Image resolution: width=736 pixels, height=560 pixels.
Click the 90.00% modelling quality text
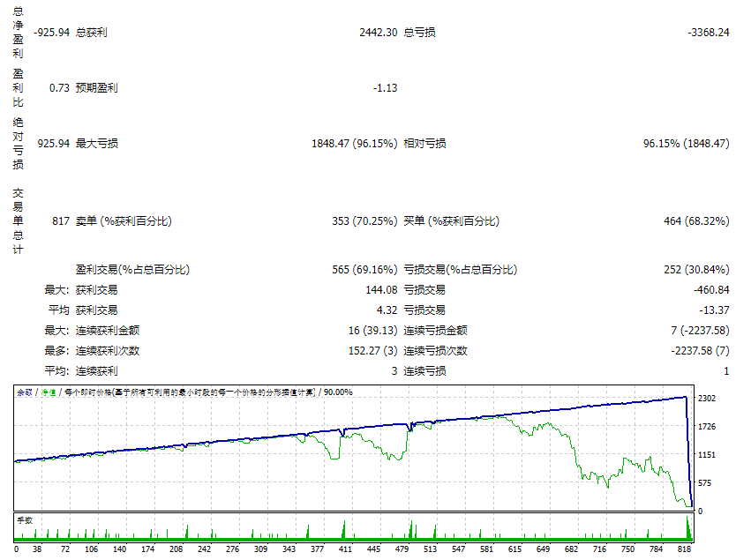338,392
